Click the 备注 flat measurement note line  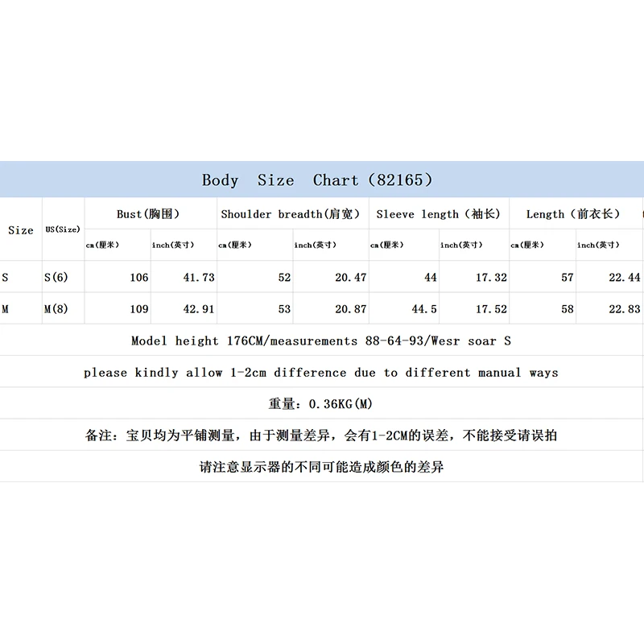(x=321, y=435)
